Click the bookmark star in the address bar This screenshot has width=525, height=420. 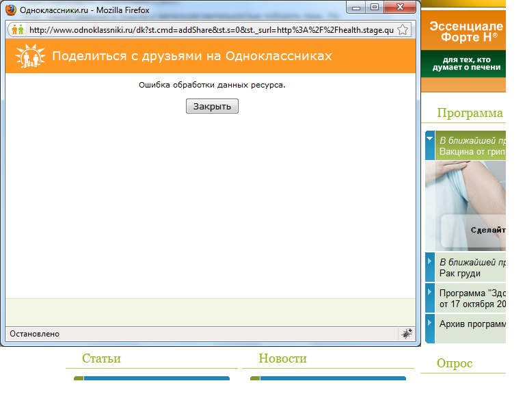pyautogui.click(x=403, y=30)
